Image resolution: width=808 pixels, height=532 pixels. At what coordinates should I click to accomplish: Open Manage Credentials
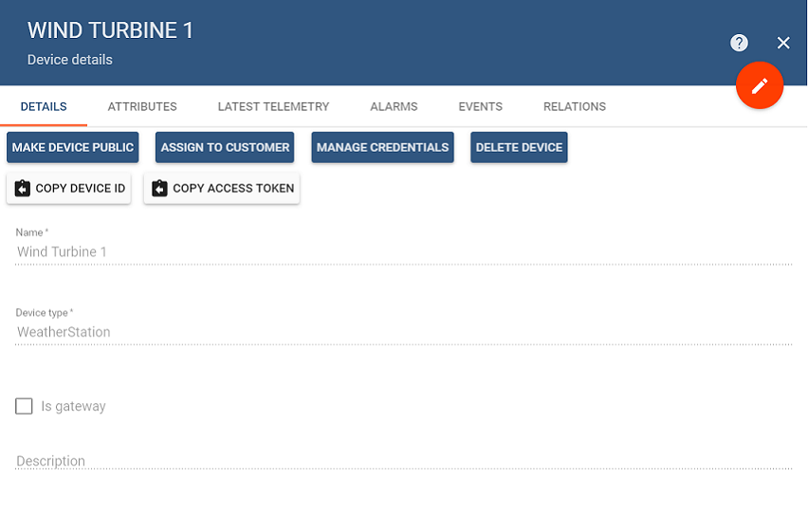pos(382,148)
